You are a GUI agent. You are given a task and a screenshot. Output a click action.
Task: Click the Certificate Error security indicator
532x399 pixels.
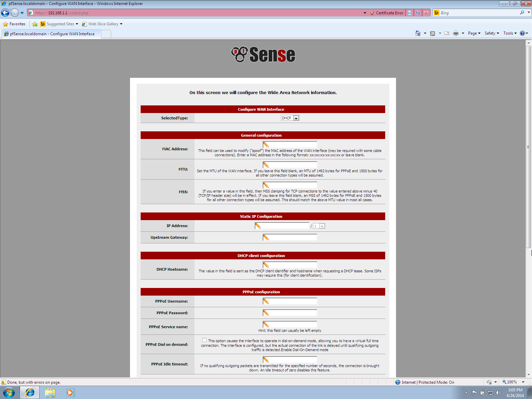(x=387, y=13)
